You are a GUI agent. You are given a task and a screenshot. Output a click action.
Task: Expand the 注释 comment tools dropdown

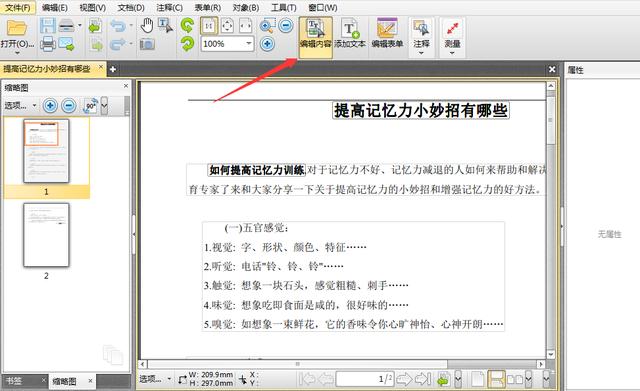pos(421,53)
